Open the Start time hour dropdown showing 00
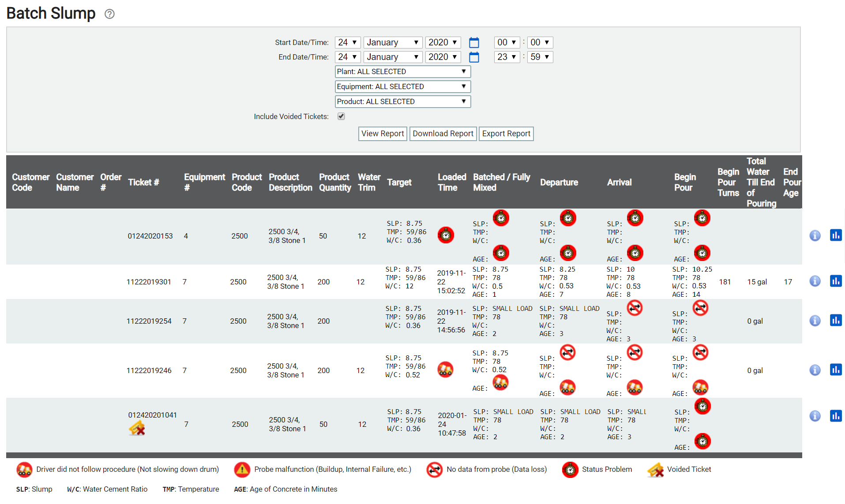845x504 pixels. (x=507, y=42)
